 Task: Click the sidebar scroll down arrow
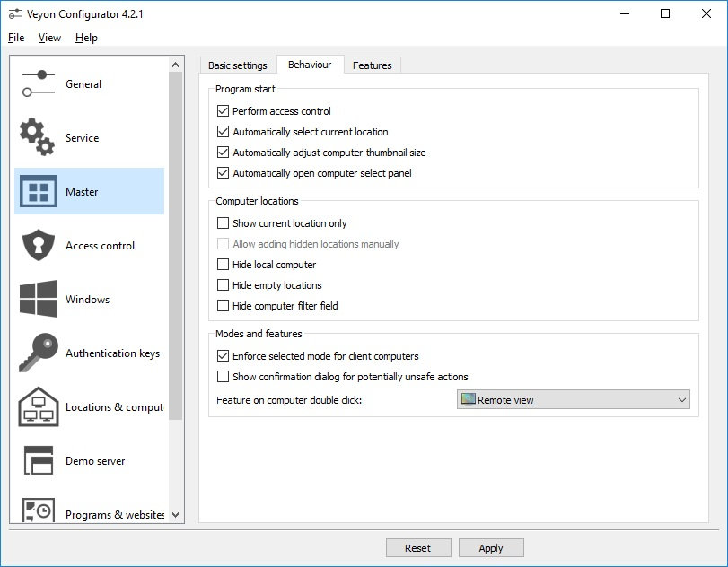point(176,515)
